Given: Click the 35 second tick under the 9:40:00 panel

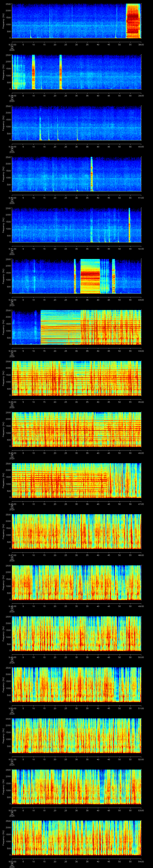Looking at the screenshot, I should (x=87, y=198).
